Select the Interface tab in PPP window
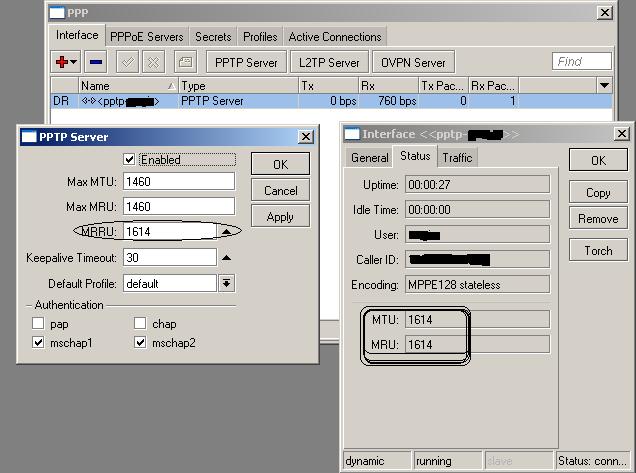Viewport: 636px width, 473px height. pyautogui.click(x=77, y=35)
